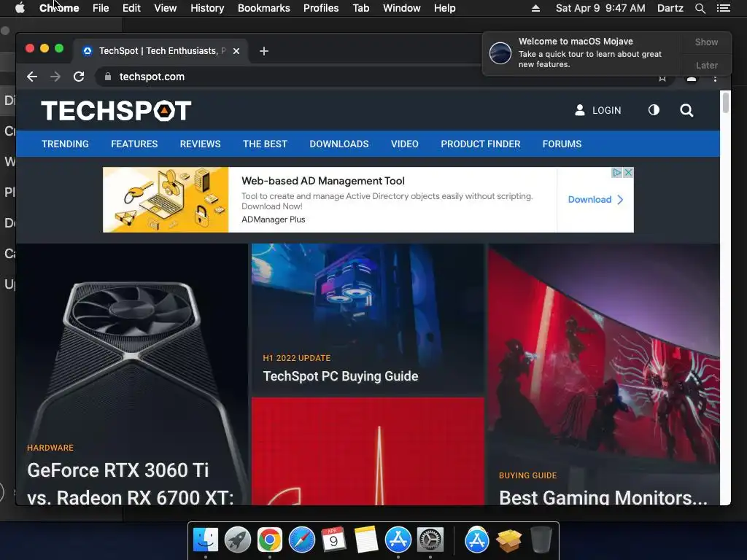Screen dimensions: 747x560
Task: Launch Safari from the Dock
Action: click(x=302, y=540)
